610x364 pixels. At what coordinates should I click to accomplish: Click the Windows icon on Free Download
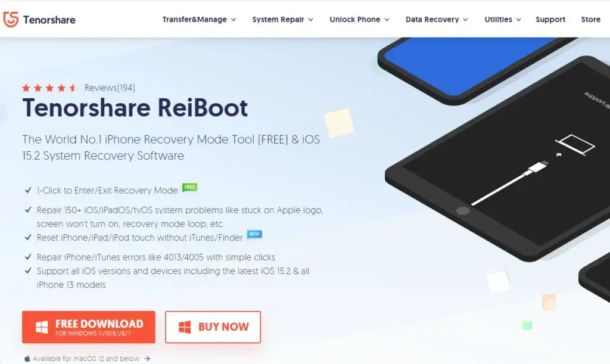[x=42, y=327]
